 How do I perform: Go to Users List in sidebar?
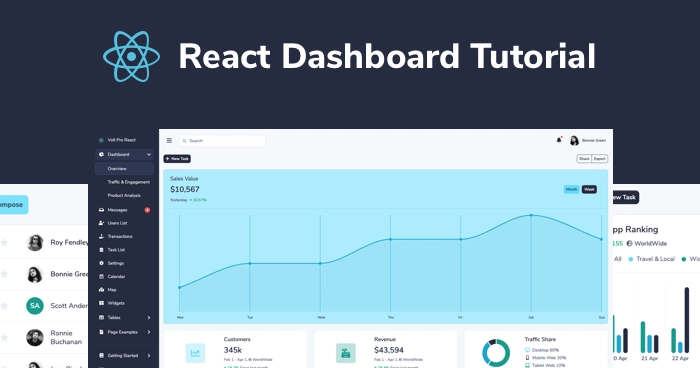117,223
